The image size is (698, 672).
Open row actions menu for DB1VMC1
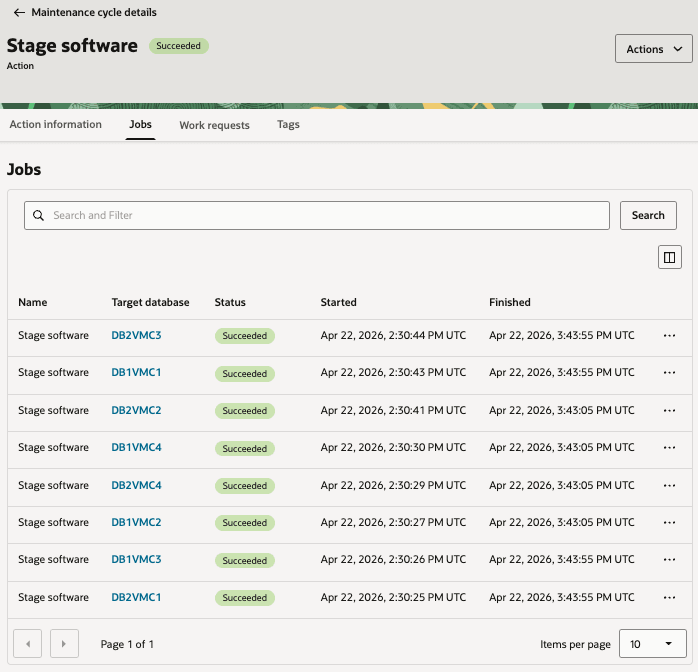tap(670, 372)
